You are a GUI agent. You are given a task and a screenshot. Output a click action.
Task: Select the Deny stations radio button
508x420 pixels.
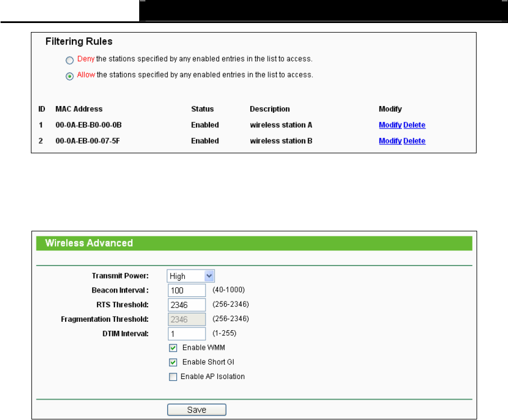click(70, 60)
